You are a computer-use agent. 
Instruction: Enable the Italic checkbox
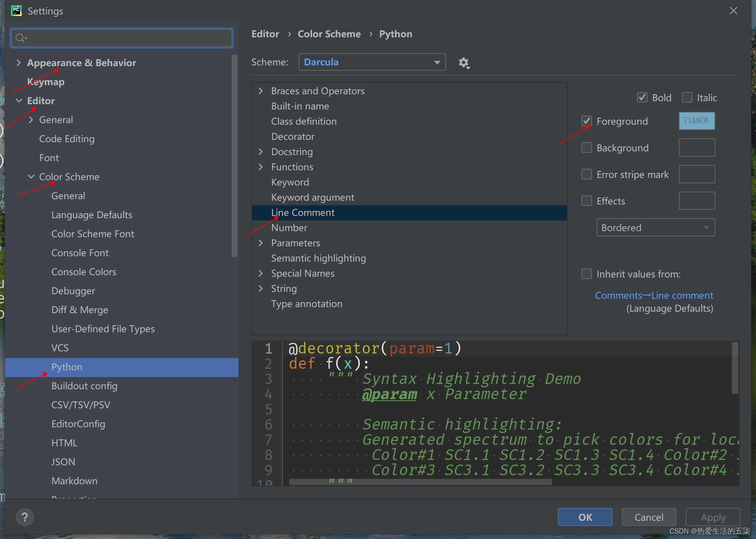(x=687, y=98)
